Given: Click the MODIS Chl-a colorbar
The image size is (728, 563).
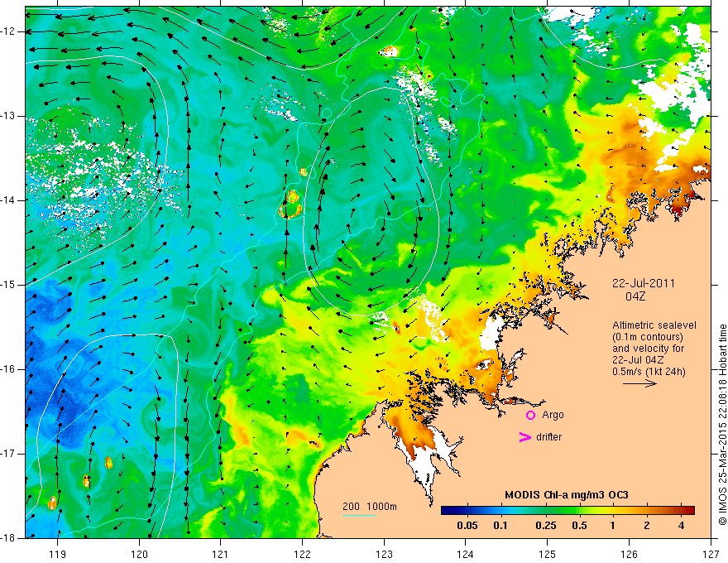Looking at the screenshot, I should click(568, 510).
